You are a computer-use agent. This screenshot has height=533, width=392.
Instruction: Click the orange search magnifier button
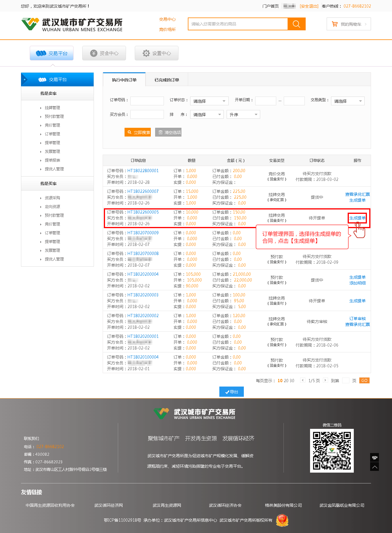(x=296, y=24)
